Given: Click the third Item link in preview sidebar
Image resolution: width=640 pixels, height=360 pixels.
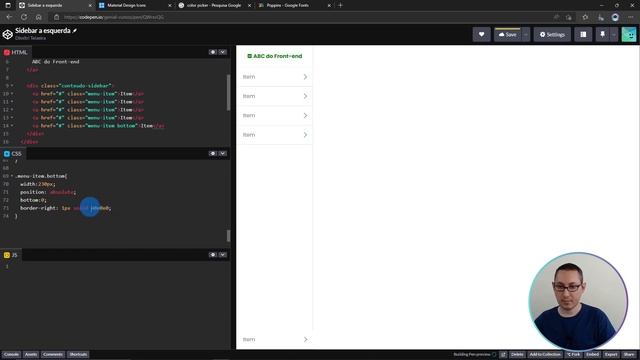Looking at the screenshot, I should tap(274, 116).
